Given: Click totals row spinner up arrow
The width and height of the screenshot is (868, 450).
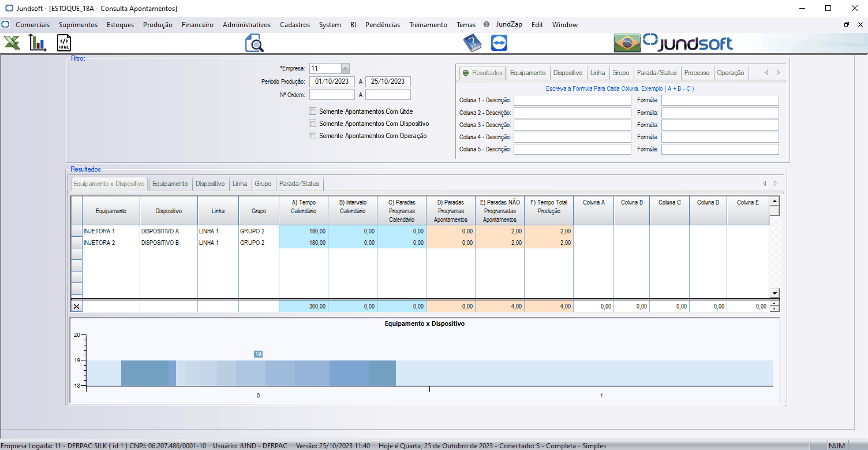Looking at the screenshot, I should (x=775, y=304).
